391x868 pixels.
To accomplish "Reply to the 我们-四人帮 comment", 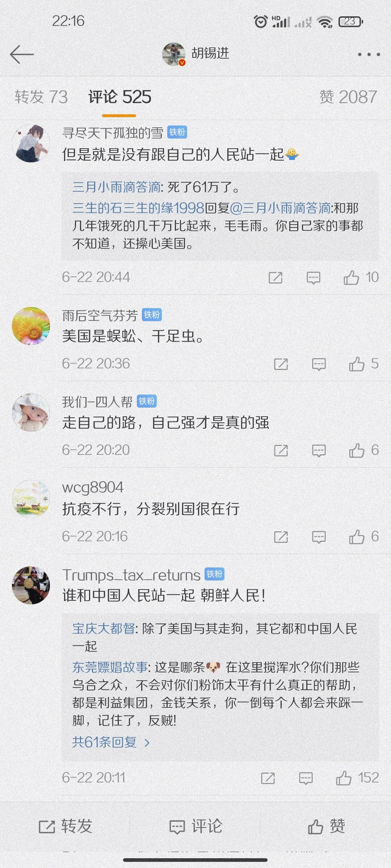I will [x=319, y=451].
